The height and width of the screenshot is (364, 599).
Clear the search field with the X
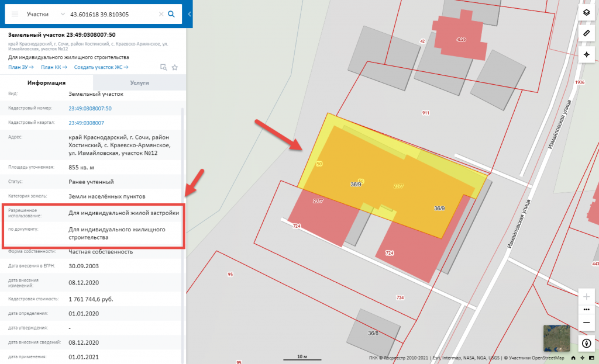pos(161,14)
